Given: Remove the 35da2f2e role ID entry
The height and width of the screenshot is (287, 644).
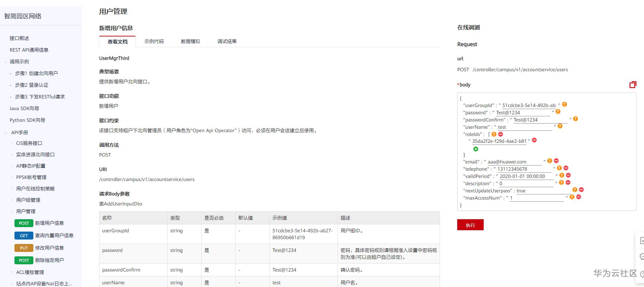Looking at the screenshot, I should [x=534, y=140].
